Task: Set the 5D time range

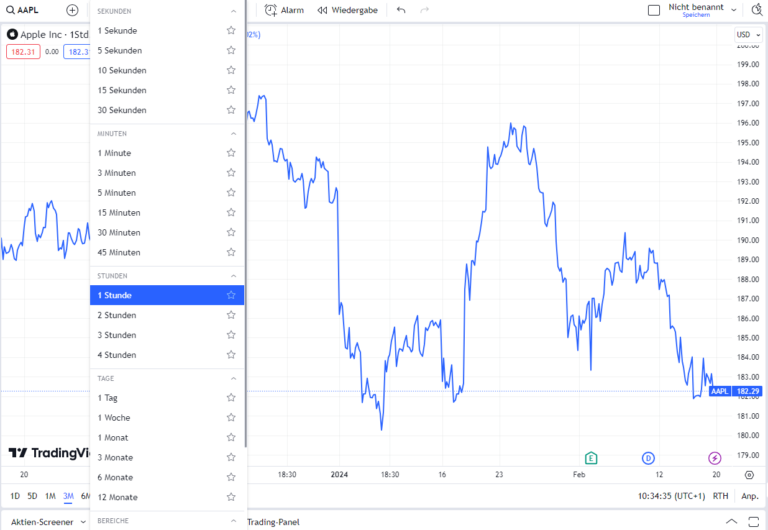Action: 32,496
